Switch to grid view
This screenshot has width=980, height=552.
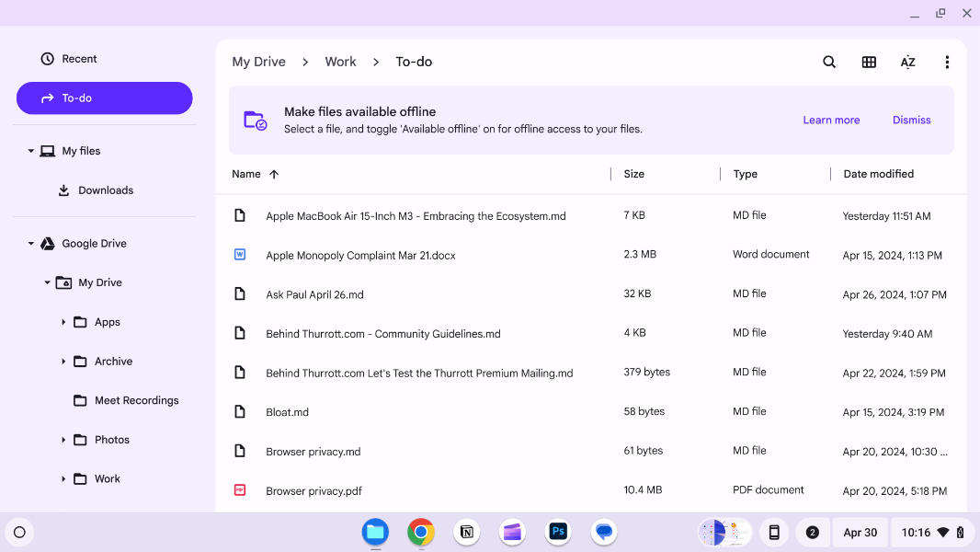click(x=868, y=62)
